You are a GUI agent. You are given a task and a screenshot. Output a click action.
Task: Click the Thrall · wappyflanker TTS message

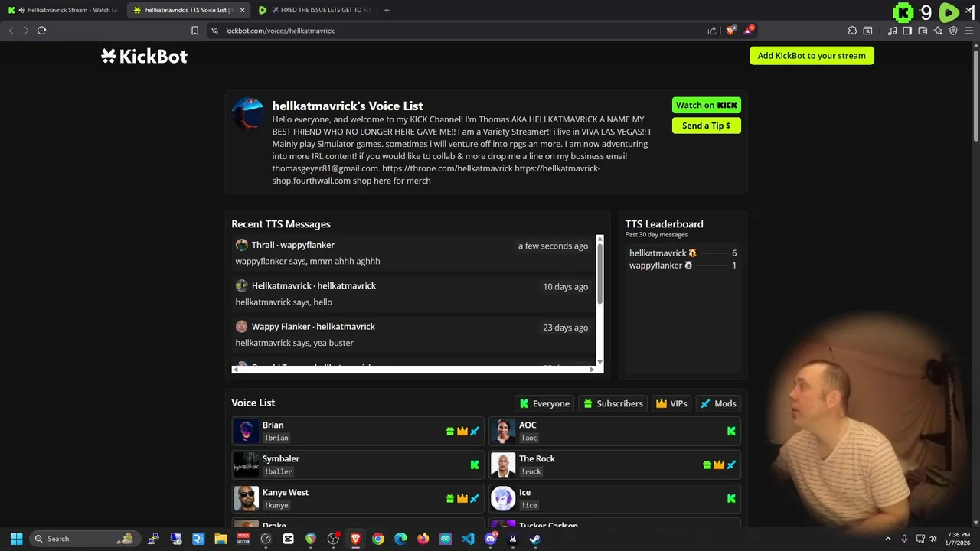pos(413,253)
